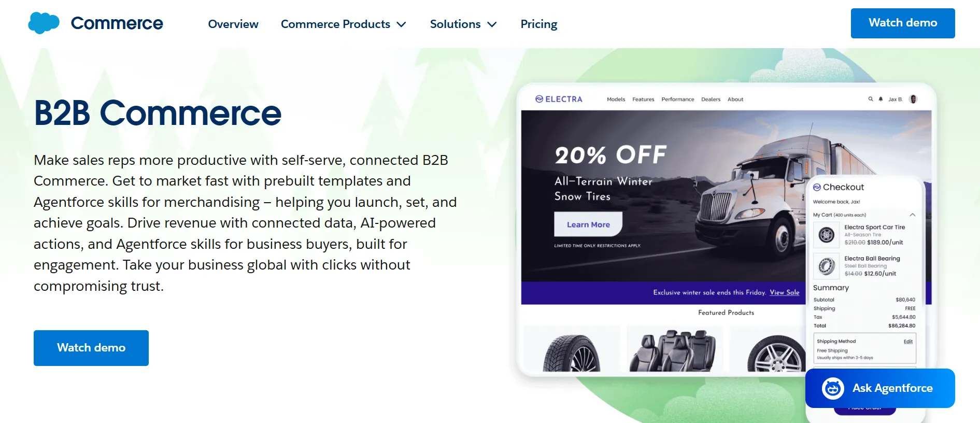Click the notification bell in Electra header
980x423 pixels.
click(x=880, y=99)
